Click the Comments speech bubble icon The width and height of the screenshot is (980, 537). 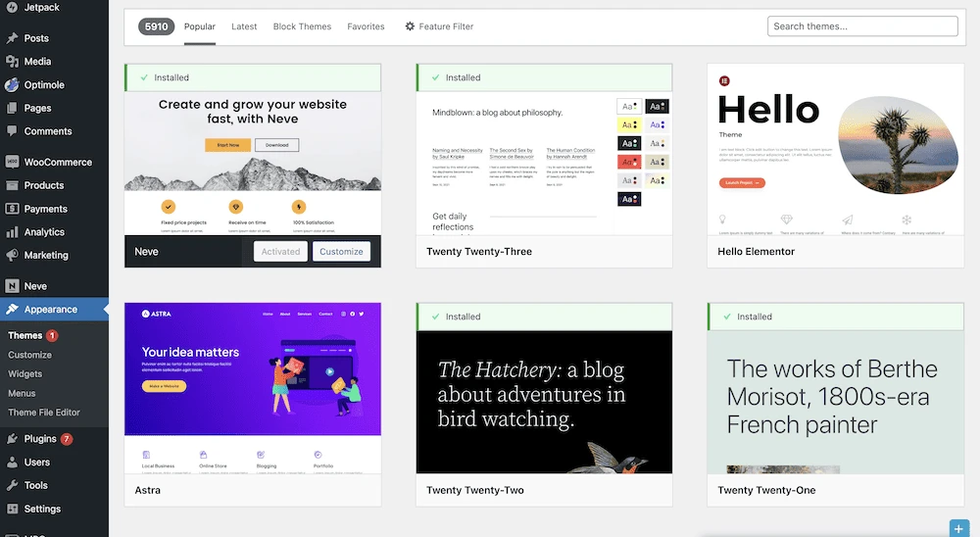12,131
